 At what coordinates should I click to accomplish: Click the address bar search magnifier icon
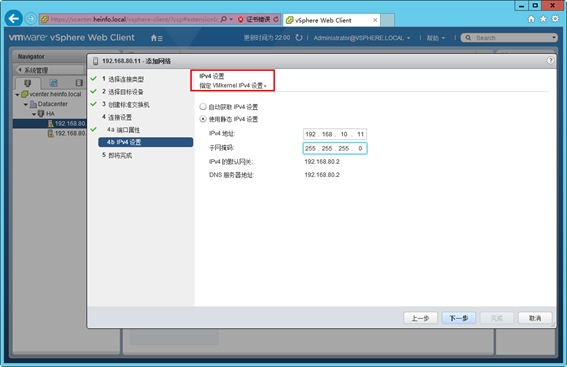click(223, 19)
